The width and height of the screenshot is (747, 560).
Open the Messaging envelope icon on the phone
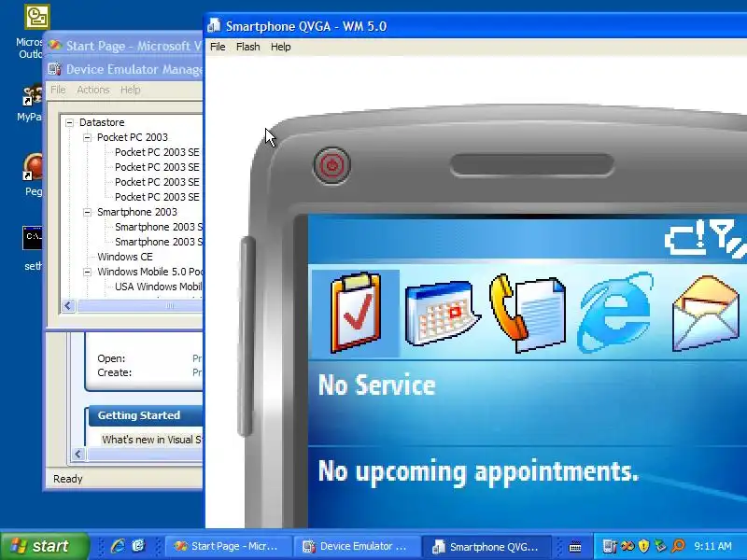tap(706, 314)
